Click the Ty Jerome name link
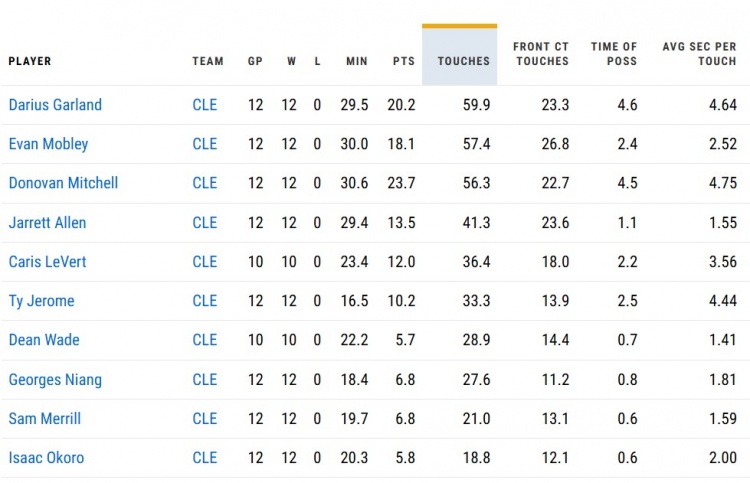750x483 pixels. coord(41,301)
